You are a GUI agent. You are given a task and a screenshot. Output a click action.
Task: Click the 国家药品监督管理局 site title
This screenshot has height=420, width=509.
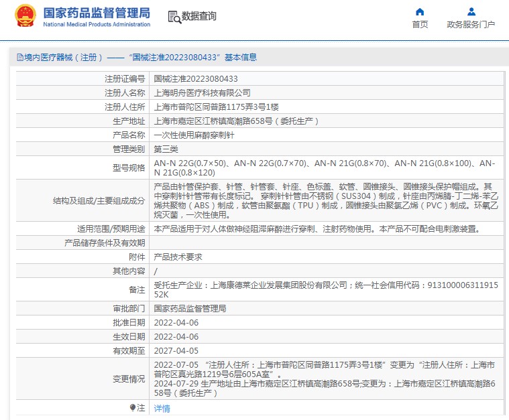click(97, 13)
